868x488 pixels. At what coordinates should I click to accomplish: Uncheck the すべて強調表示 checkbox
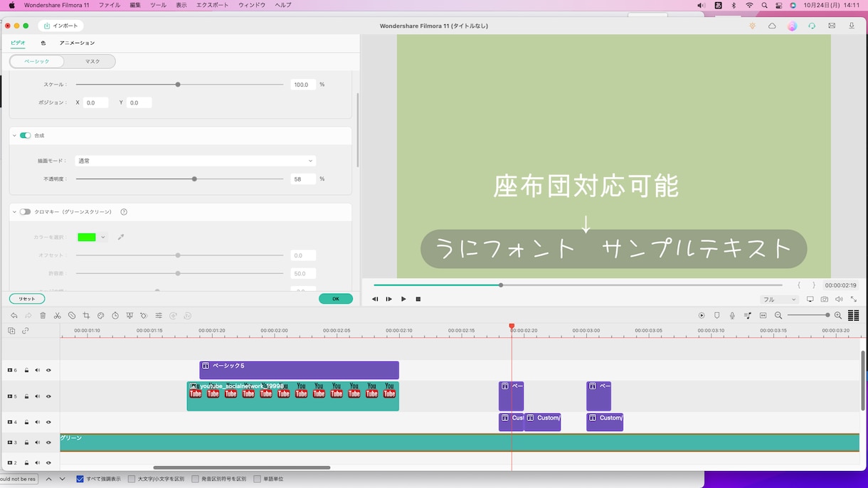click(x=80, y=479)
